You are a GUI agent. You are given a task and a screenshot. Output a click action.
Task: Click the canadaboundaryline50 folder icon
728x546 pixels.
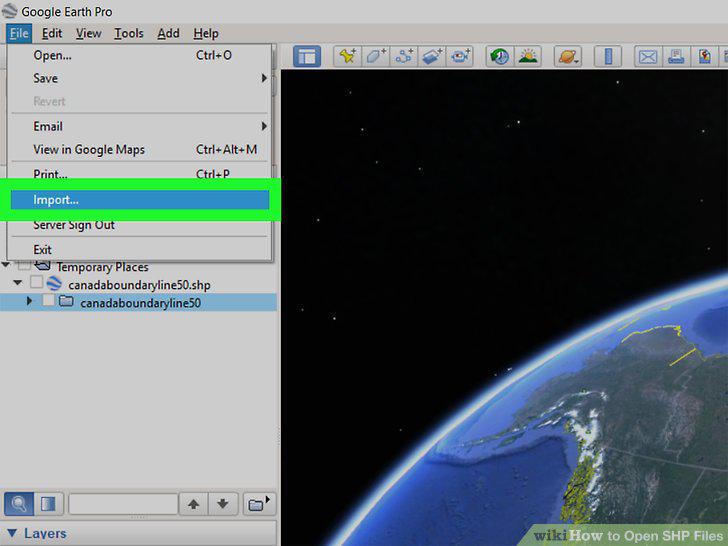66,302
